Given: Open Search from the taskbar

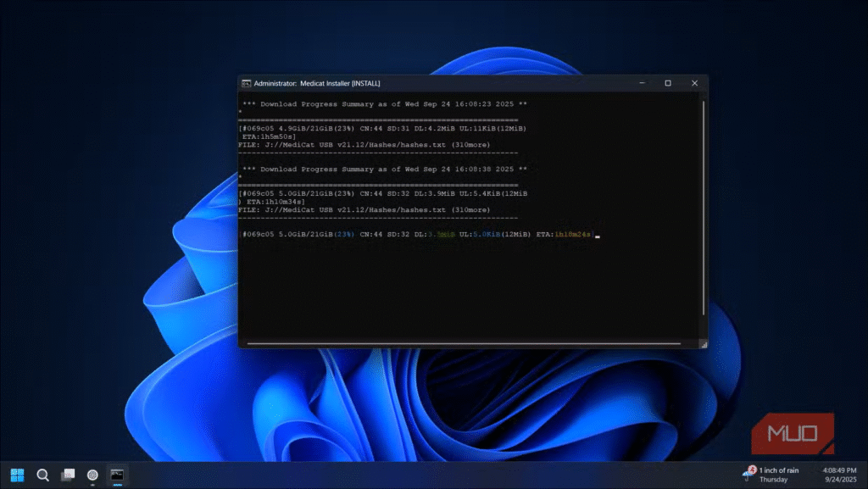Looking at the screenshot, I should tap(42, 475).
